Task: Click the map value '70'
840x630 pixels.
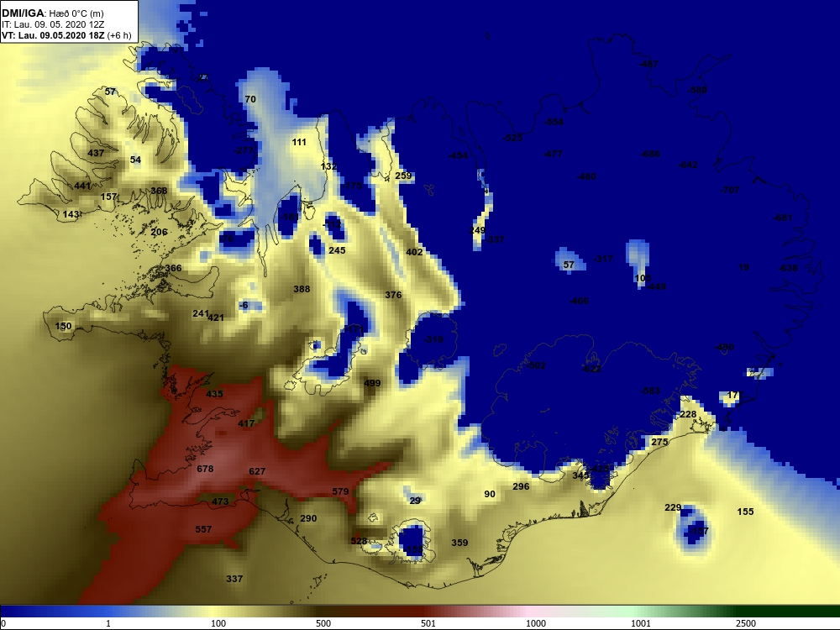Action: click(x=250, y=99)
